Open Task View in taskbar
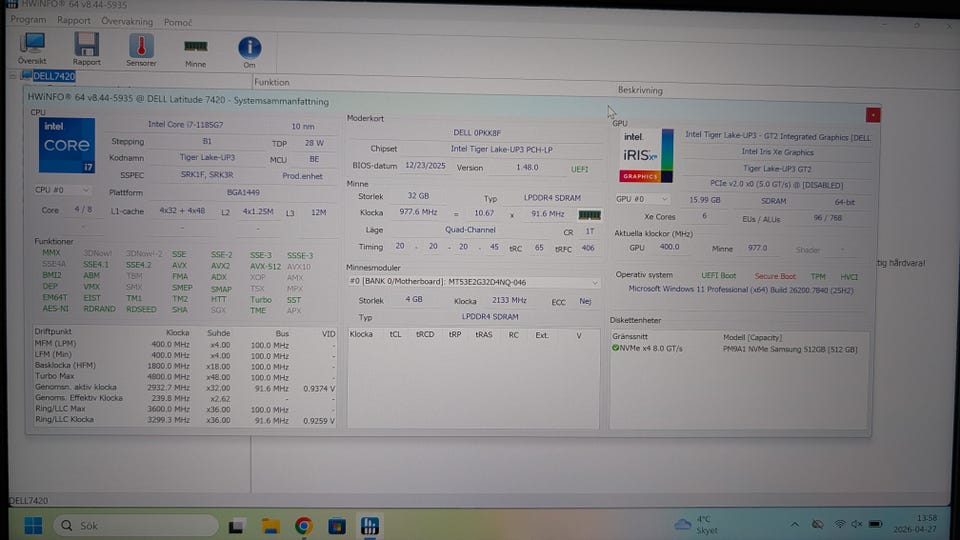Screen dimensions: 960x540 (237, 526)
